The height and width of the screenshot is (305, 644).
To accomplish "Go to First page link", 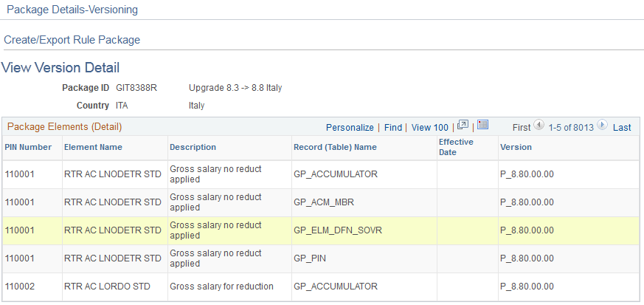I will (522, 128).
